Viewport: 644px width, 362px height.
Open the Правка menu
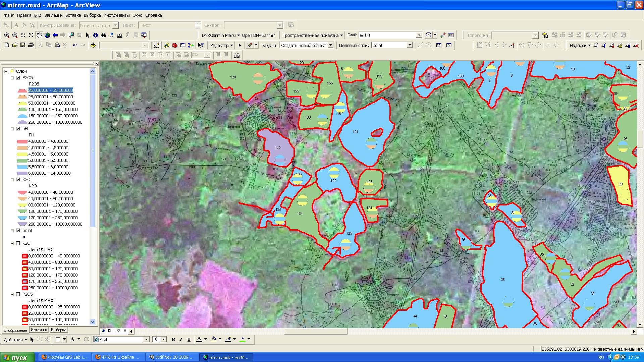[24, 15]
